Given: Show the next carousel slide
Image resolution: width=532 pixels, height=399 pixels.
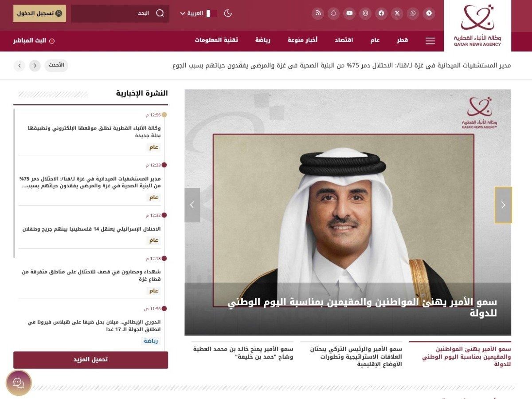Looking at the screenshot, I should click(x=503, y=205).
